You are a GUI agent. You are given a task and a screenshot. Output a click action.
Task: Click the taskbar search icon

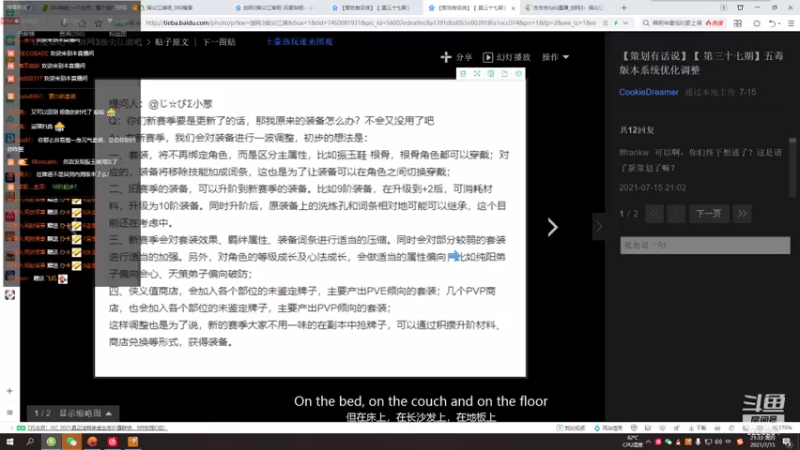tap(30, 442)
